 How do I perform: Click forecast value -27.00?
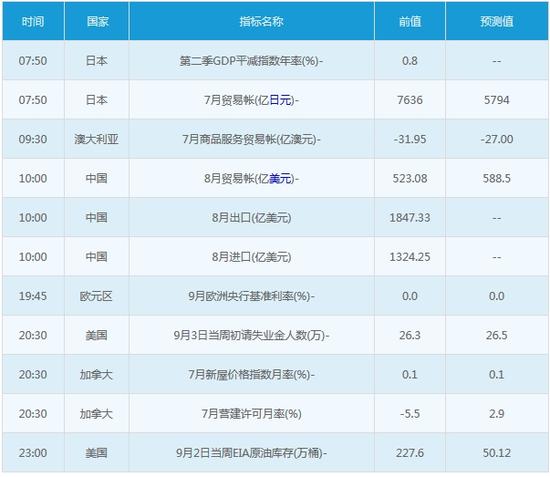coord(497,139)
